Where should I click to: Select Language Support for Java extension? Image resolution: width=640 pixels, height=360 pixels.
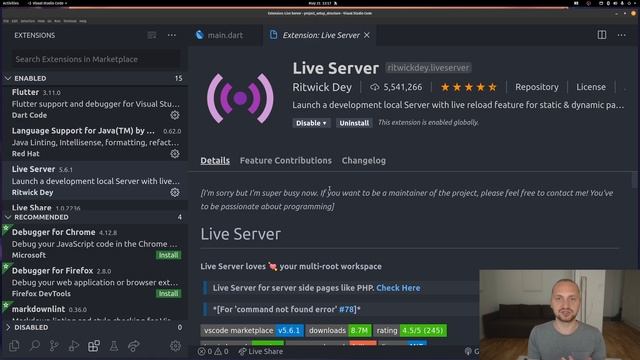pyautogui.click(x=95, y=142)
